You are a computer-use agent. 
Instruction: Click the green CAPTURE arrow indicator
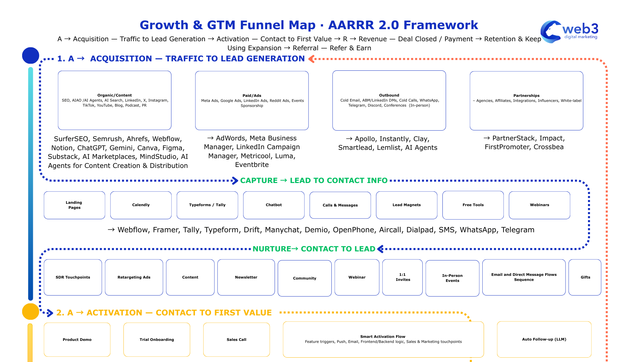point(235,180)
